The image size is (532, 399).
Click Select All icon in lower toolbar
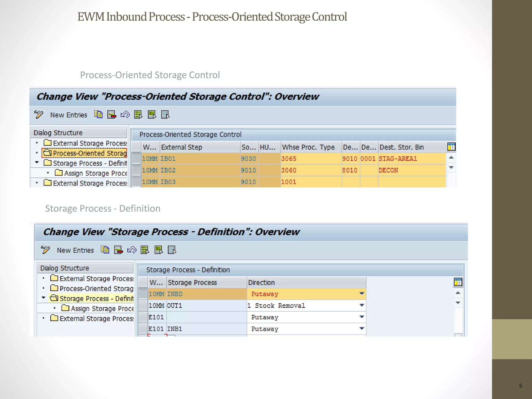145,250
